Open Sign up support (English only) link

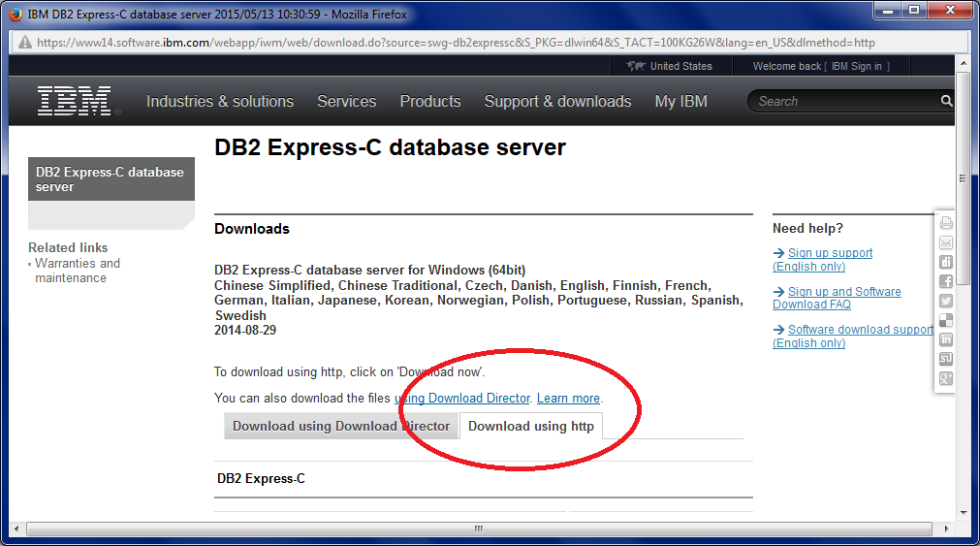click(x=823, y=260)
